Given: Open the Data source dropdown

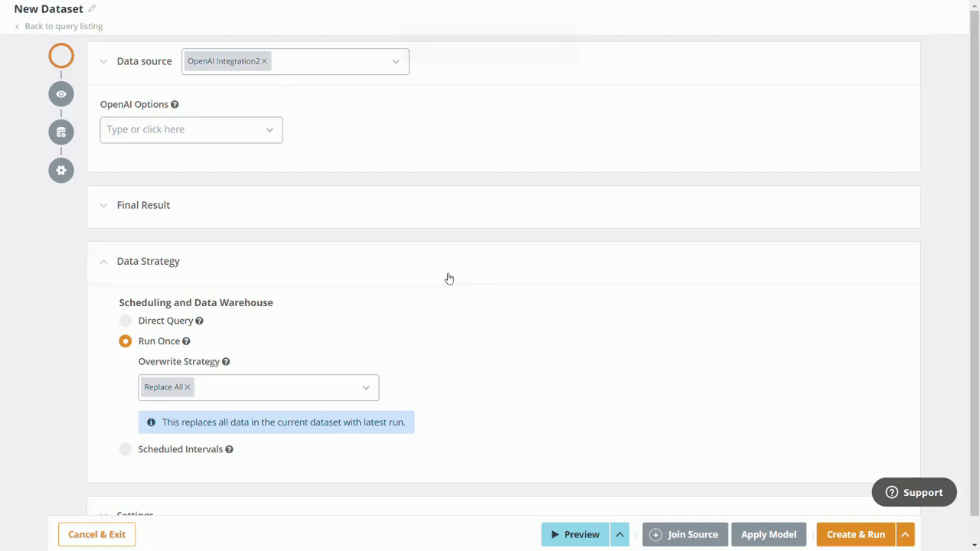Looking at the screenshot, I should (x=395, y=61).
